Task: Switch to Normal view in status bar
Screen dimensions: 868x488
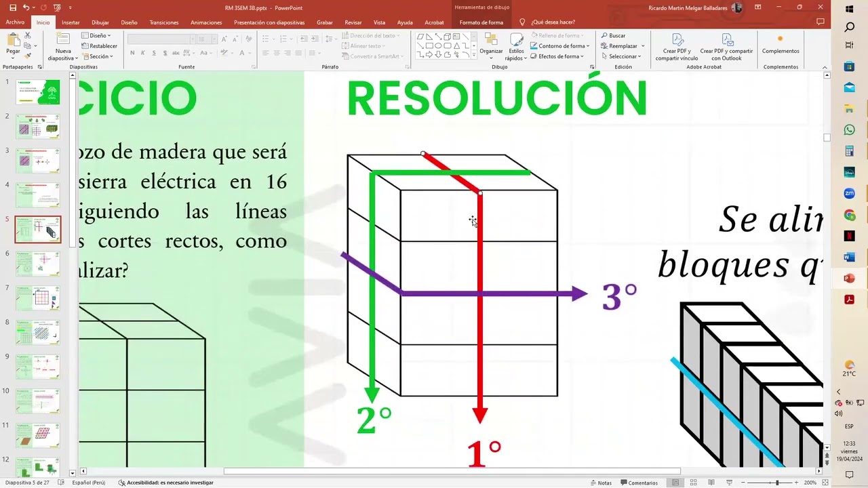Action: point(675,483)
